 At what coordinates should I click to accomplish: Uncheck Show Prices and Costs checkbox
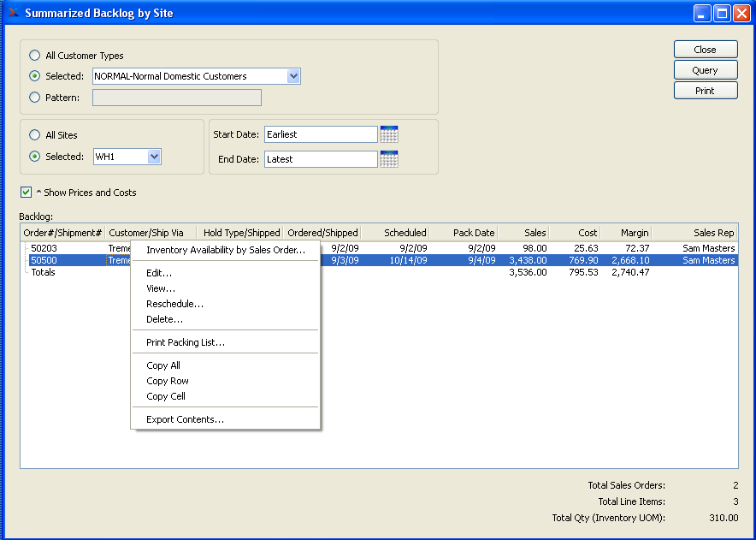[x=27, y=193]
